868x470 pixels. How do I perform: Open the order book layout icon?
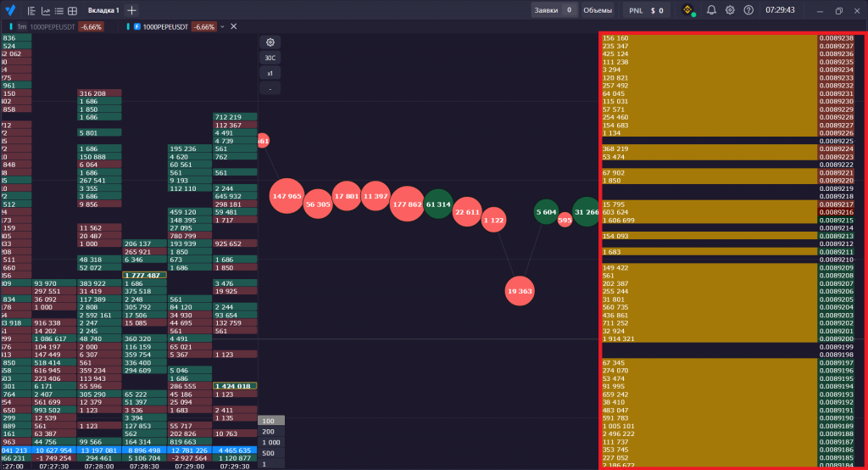tap(31, 11)
